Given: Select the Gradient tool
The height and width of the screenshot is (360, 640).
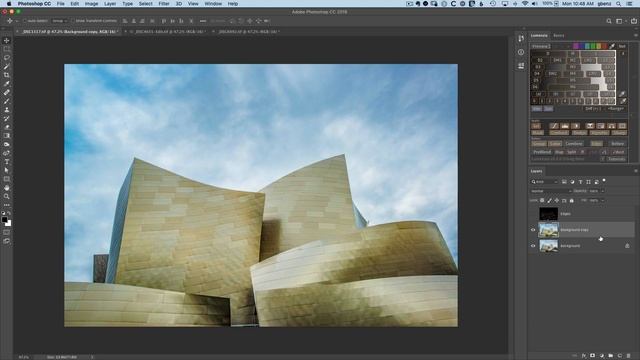Looking at the screenshot, I should click(x=7, y=136).
